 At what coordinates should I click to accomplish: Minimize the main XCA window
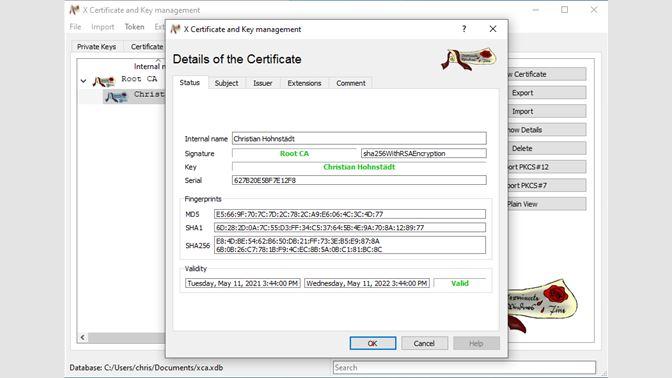(x=536, y=9)
